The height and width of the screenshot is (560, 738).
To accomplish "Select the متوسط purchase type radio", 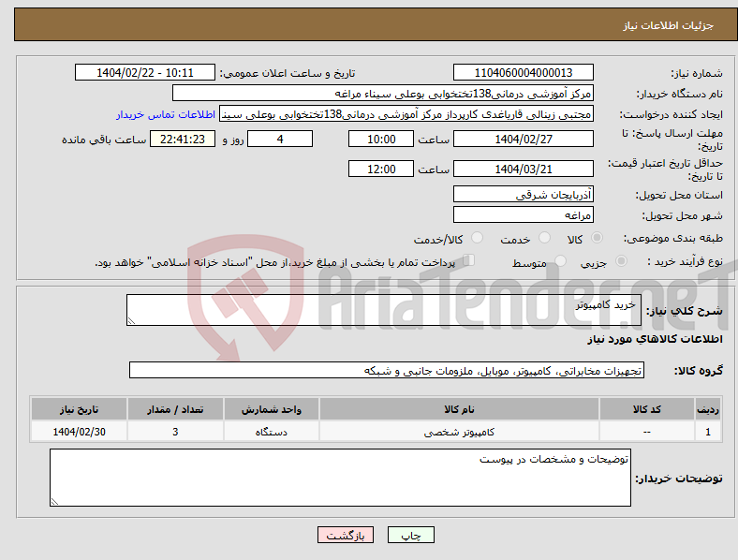I will (561, 261).
